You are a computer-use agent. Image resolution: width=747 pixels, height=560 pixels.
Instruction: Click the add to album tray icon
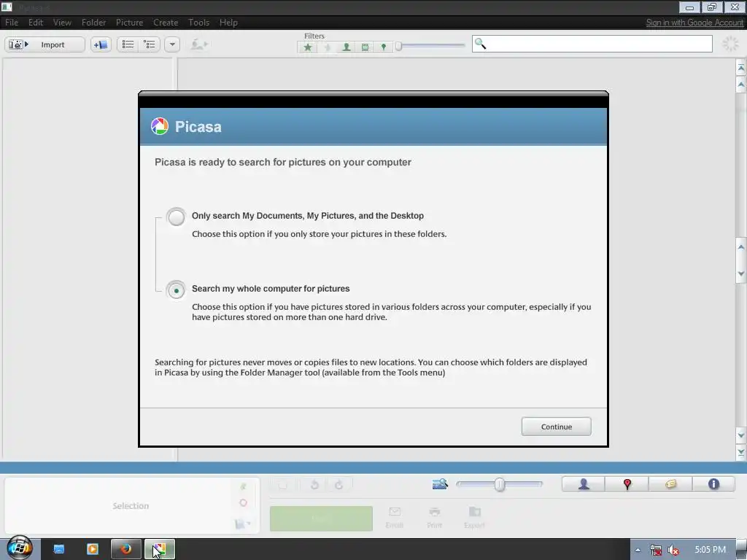pyautogui.click(x=241, y=524)
